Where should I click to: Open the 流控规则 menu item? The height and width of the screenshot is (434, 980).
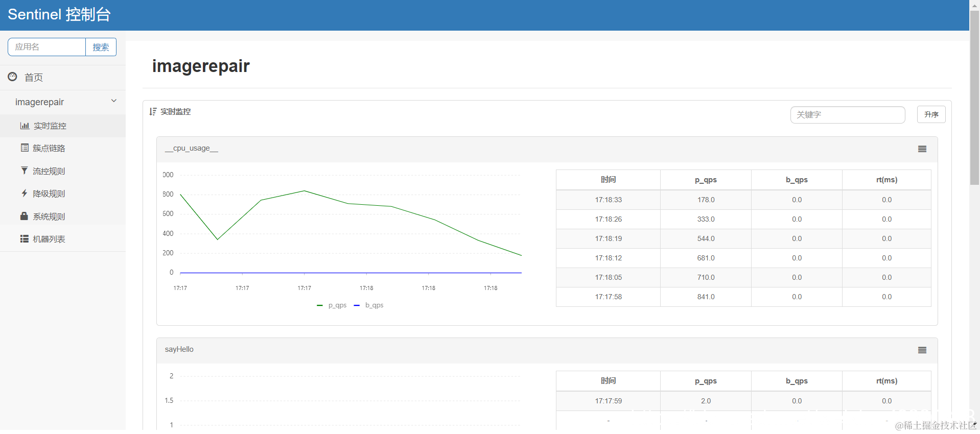pyautogui.click(x=63, y=171)
